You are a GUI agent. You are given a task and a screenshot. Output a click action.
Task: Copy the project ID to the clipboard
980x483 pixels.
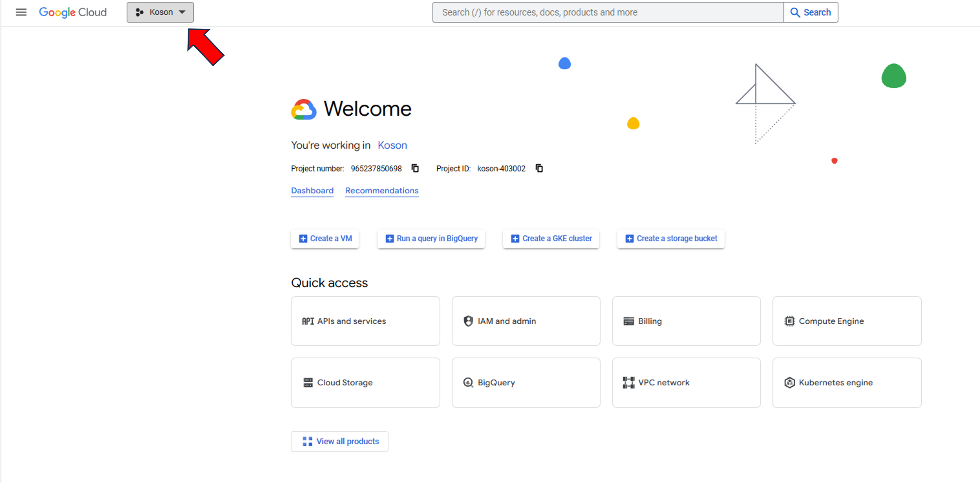[539, 168]
